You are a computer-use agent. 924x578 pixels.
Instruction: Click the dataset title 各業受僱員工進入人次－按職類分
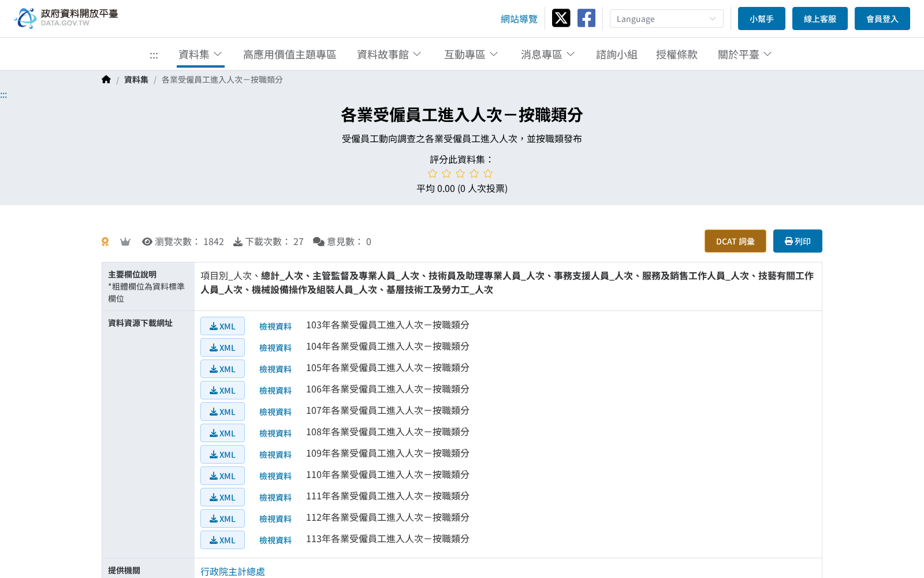[462, 115]
